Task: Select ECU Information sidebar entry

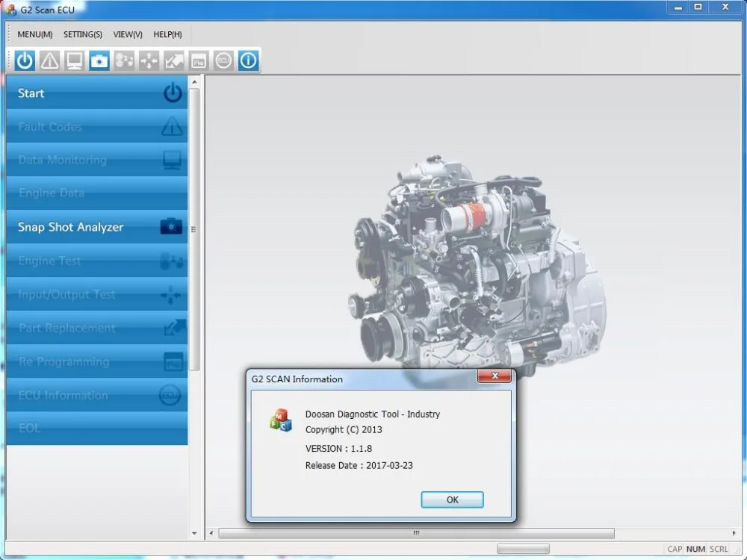Action: (97, 395)
